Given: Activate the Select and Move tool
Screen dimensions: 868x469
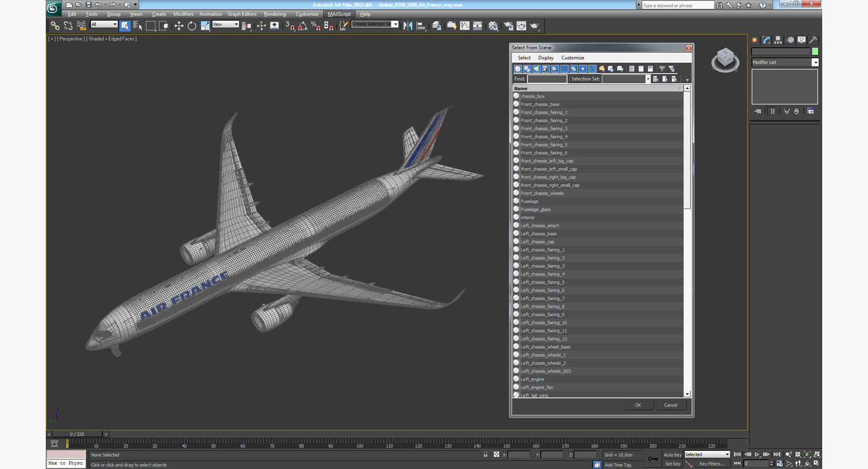Looking at the screenshot, I should pyautogui.click(x=179, y=25).
